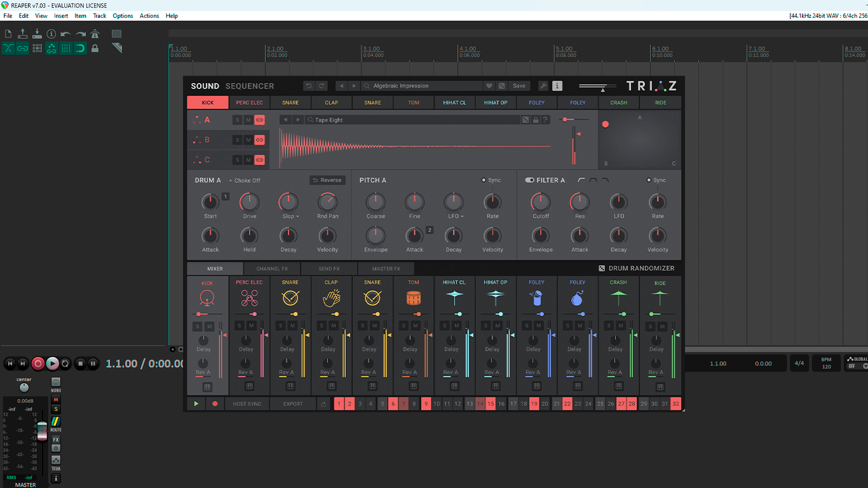Click the Save Project download-arrow icon

(x=37, y=34)
